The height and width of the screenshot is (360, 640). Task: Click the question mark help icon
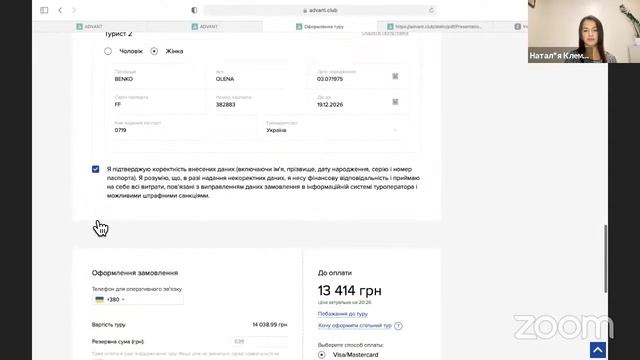(x=398, y=326)
